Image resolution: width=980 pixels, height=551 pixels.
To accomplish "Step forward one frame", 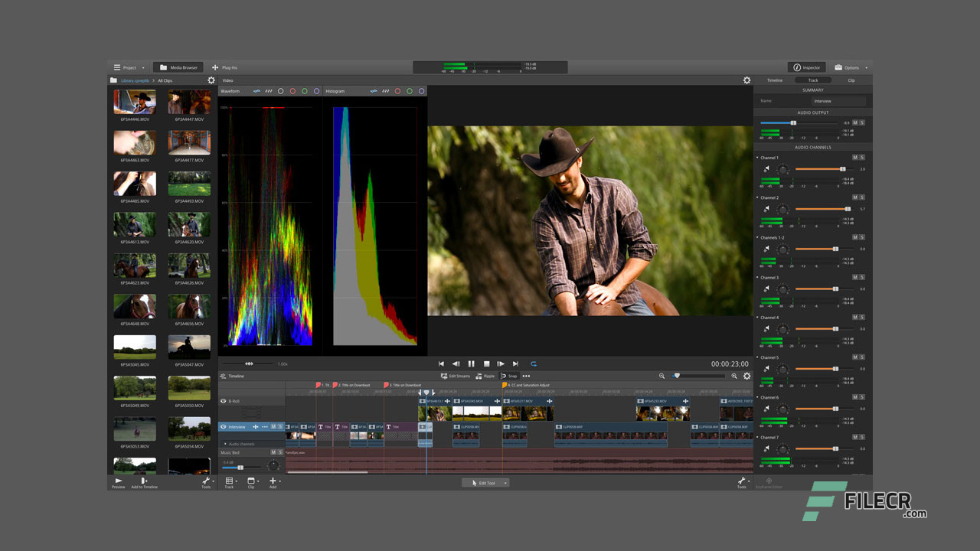I will click(501, 364).
